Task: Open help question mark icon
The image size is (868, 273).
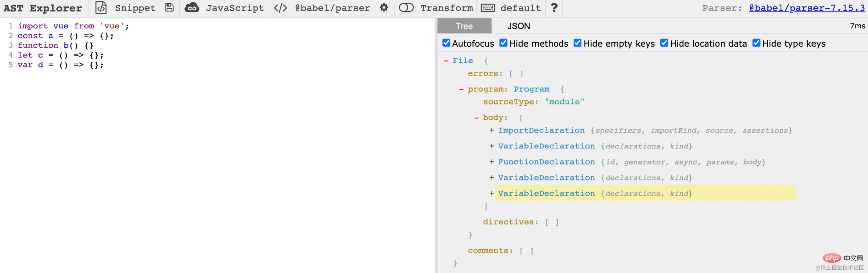Action: [554, 8]
